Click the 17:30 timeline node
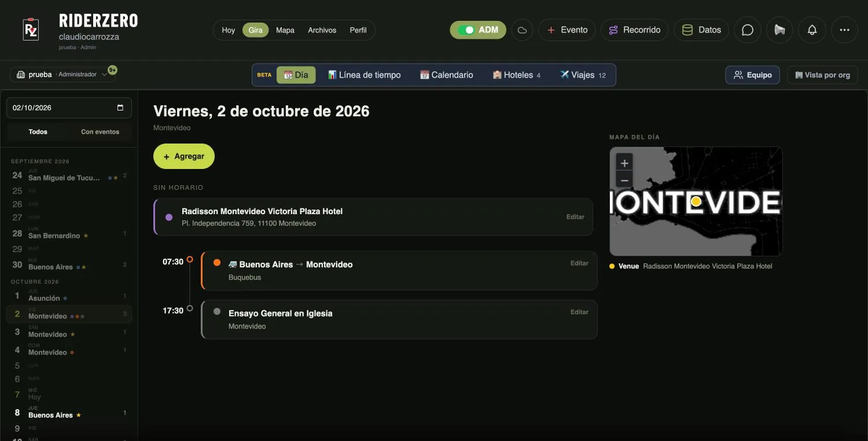The width and height of the screenshot is (868, 441). [x=190, y=309]
